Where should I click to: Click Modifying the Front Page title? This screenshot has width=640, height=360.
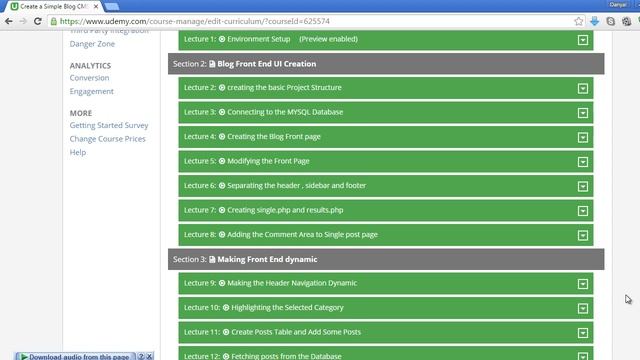coord(268,161)
